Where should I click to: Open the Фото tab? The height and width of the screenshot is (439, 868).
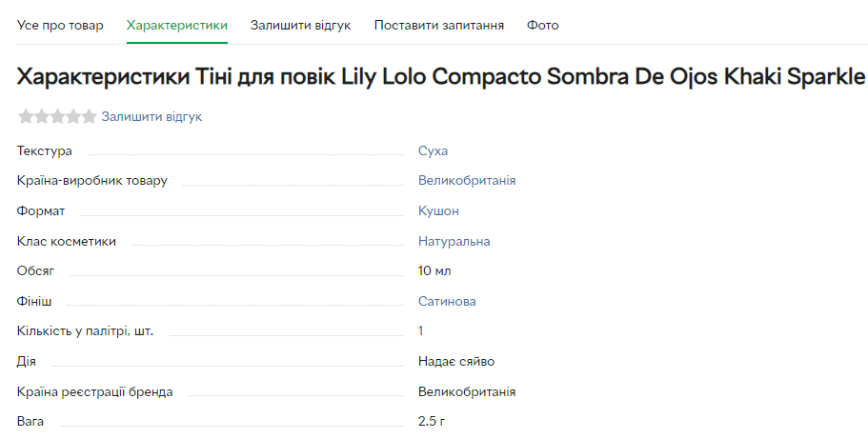point(543,25)
